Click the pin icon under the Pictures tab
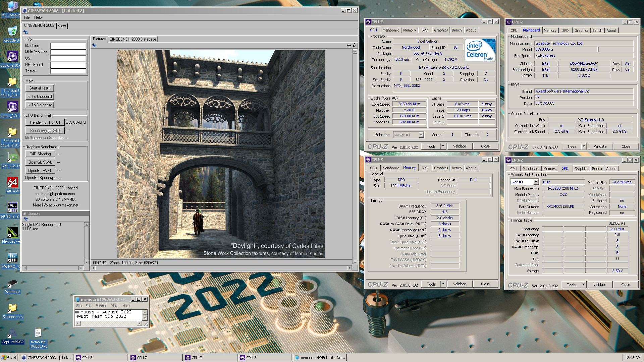Viewport: 644px width, 362px height. [94, 46]
